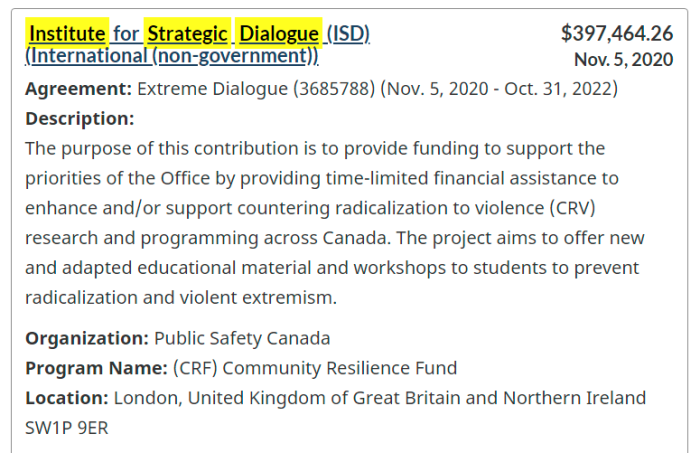Open the Institute for Strategic Dialogue (ISD) link
Viewport: 700px width, 453px height.
click(197, 34)
